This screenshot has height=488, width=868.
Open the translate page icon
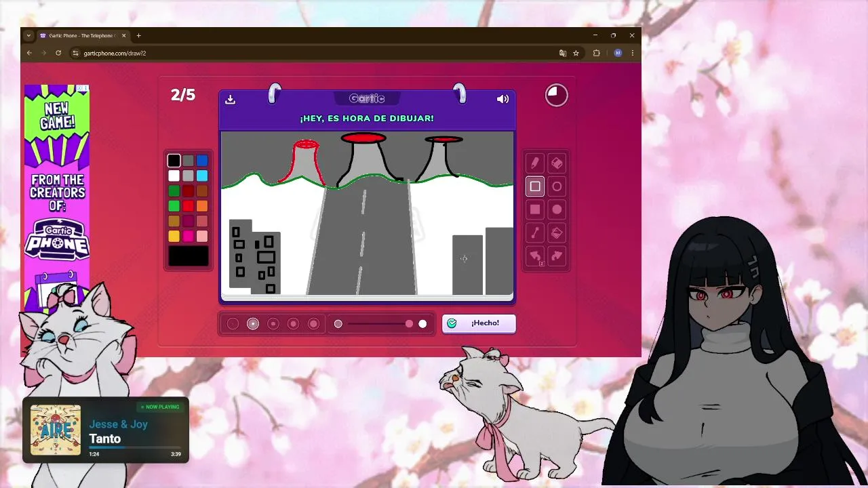pos(562,53)
